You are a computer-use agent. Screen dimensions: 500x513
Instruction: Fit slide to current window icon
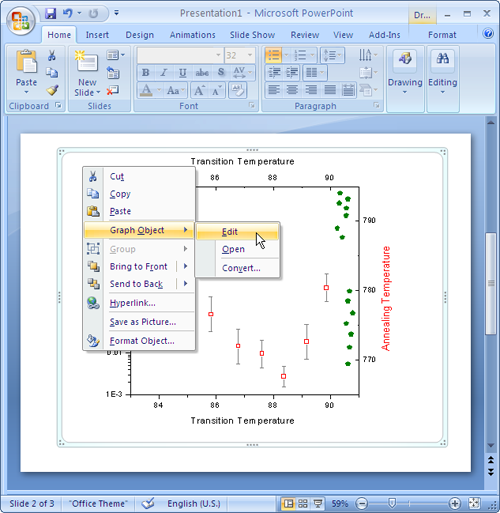pos(474,503)
